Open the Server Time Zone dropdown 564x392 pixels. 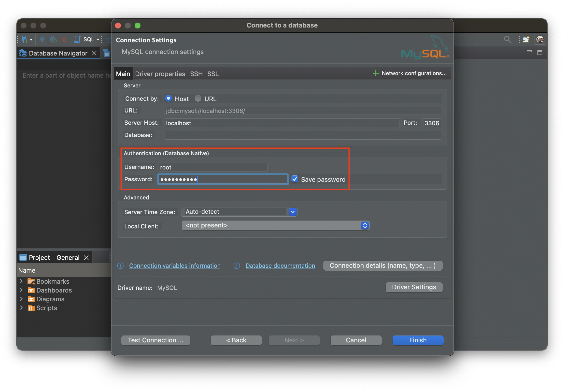point(293,212)
